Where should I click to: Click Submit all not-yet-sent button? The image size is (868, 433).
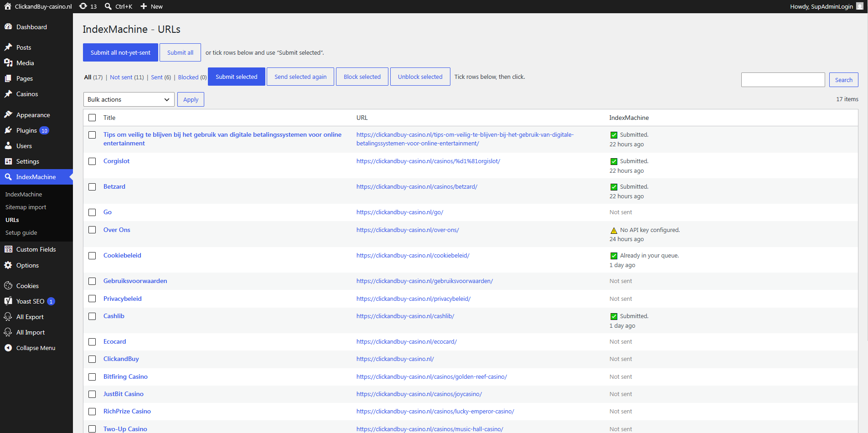120,52
